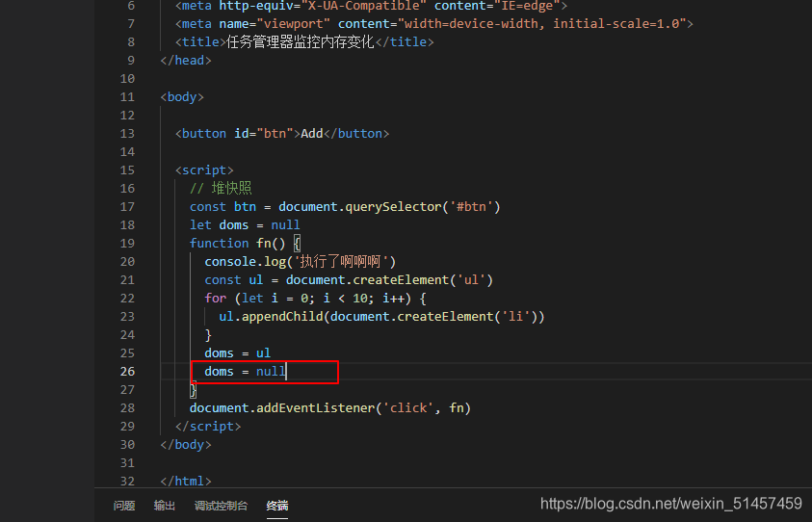Click the X-UA-Compatible meta tag line
The height and width of the screenshot is (522, 812).
click(371, 6)
